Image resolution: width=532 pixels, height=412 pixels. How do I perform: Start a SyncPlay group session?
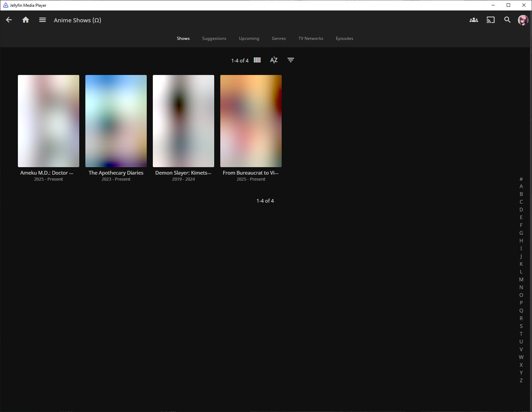point(474,20)
